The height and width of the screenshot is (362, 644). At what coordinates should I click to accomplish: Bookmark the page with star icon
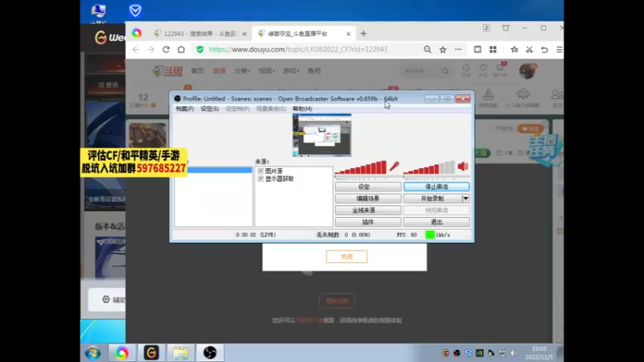coord(443,50)
